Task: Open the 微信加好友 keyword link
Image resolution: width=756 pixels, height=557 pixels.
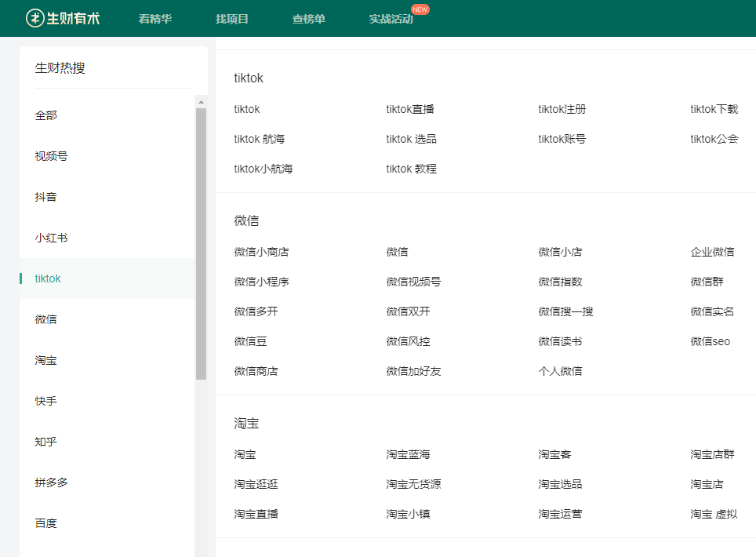Action: click(x=413, y=371)
